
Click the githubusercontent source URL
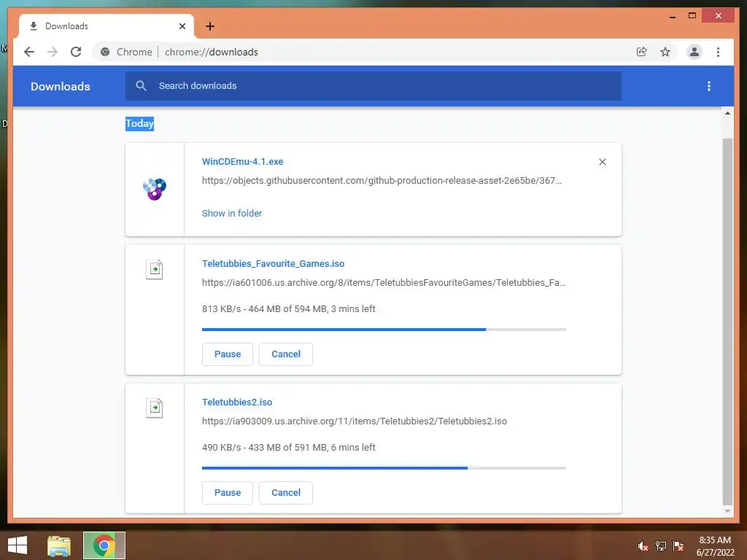click(382, 181)
